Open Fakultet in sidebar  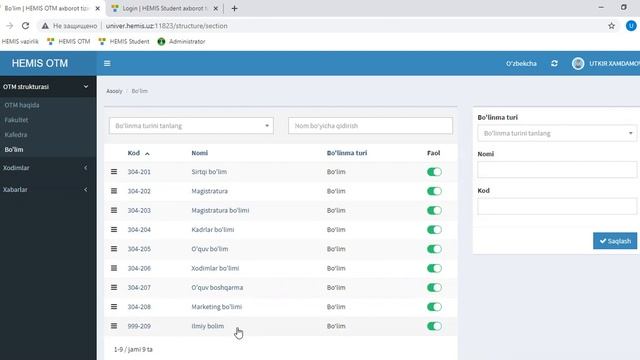[16, 120]
